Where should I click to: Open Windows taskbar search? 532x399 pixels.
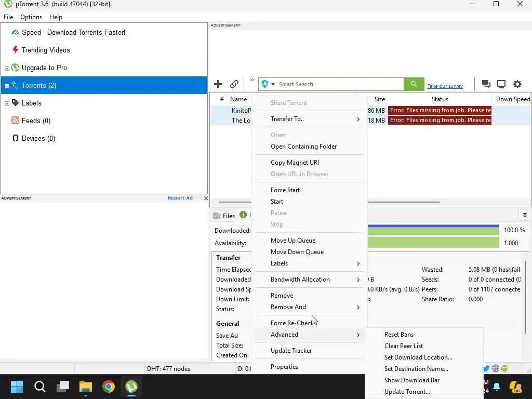39,387
